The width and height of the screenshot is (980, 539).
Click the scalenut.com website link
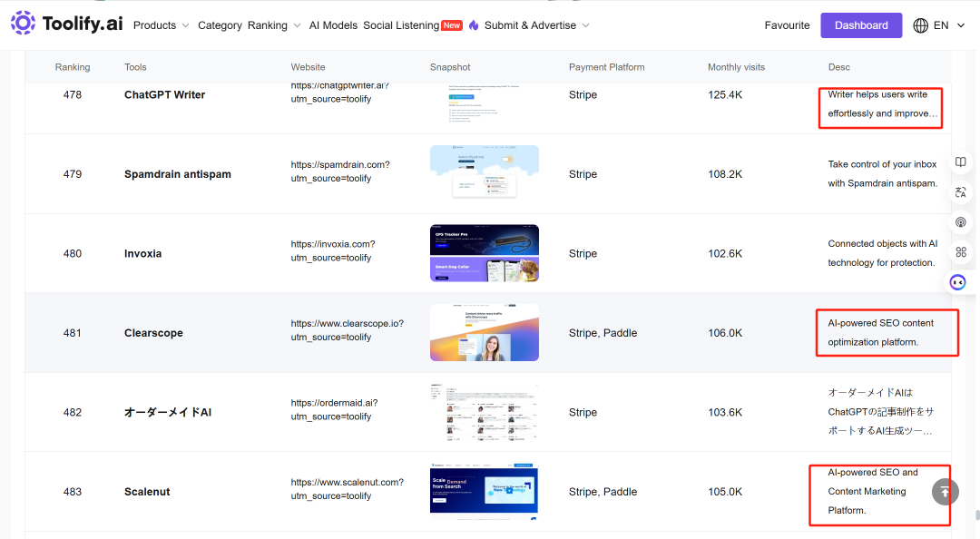tap(347, 489)
